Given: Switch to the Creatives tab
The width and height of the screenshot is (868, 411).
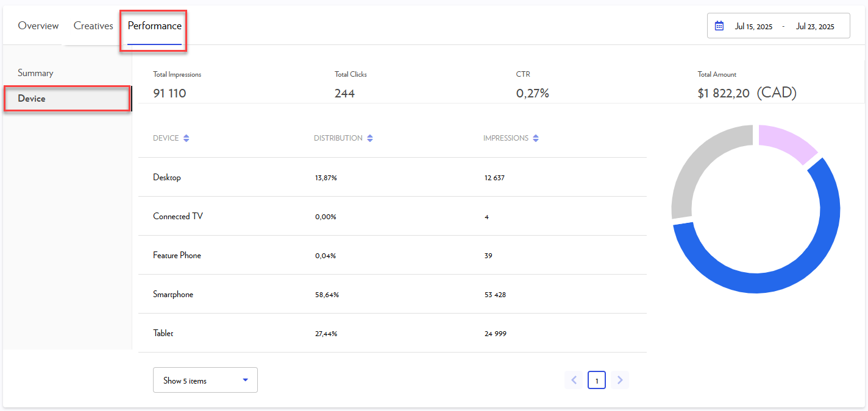Looking at the screenshot, I should (93, 26).
